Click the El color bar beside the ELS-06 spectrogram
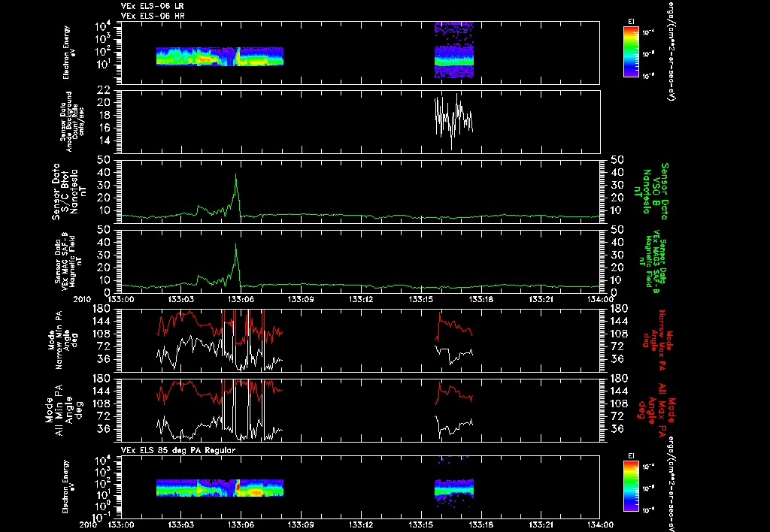Screen dimensions: 770x532 pos(631,52)
